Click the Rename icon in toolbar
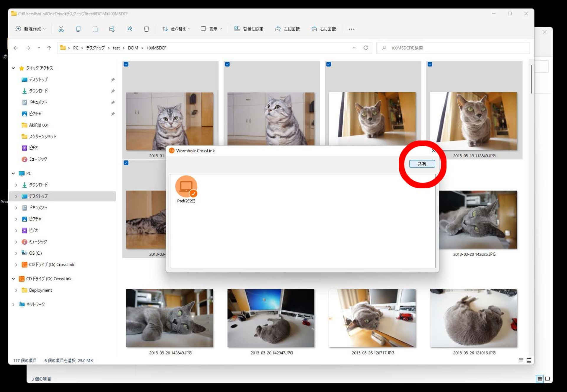This screenshot has height=392, width=567. click(x=112, y=29)
